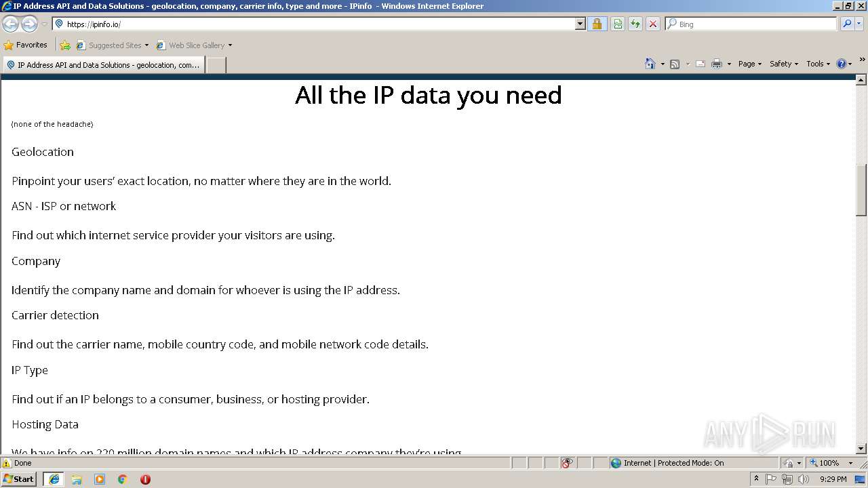The height and width of the screenshot is (488, 868).
Task: Expand the command bar overflow chevron
Action: [862, 60]
